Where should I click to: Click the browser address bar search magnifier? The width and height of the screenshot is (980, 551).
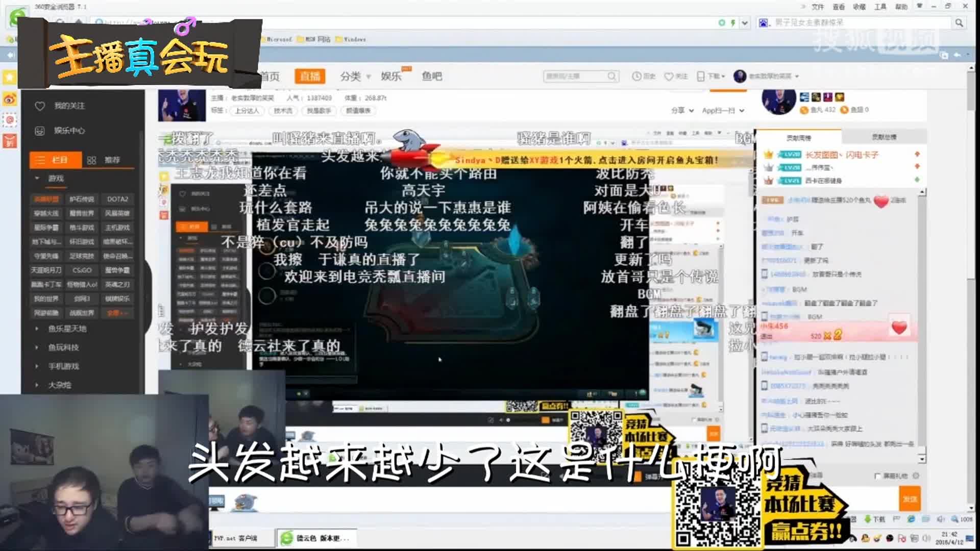(959, 23)
